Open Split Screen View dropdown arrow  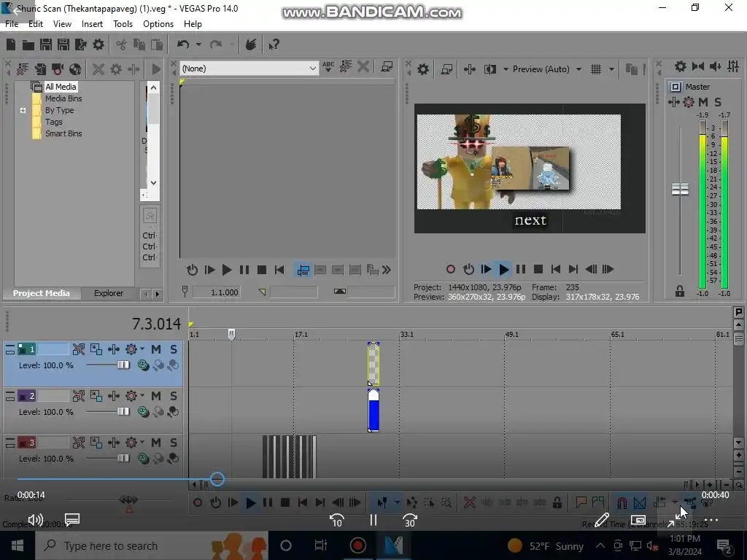click(506, 69)
